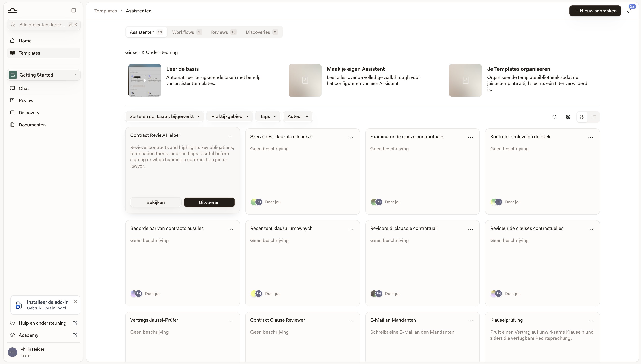Open more options for Beoordelaar van contractclausules
This screenshot has height=364, width=641.
point(231,229)
